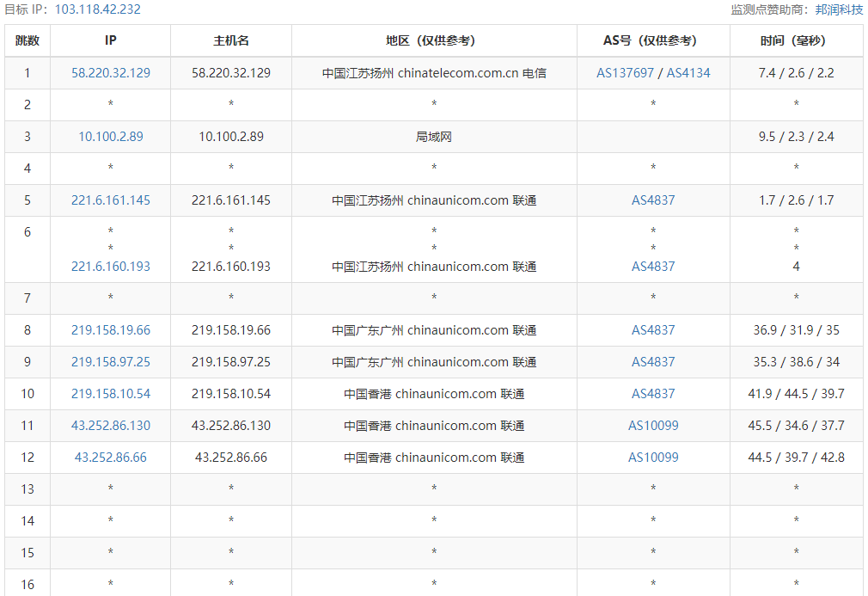Screen dimensions: 868x596
Task: Open IP link 10.100.2.89
Action: click(111, 136)
